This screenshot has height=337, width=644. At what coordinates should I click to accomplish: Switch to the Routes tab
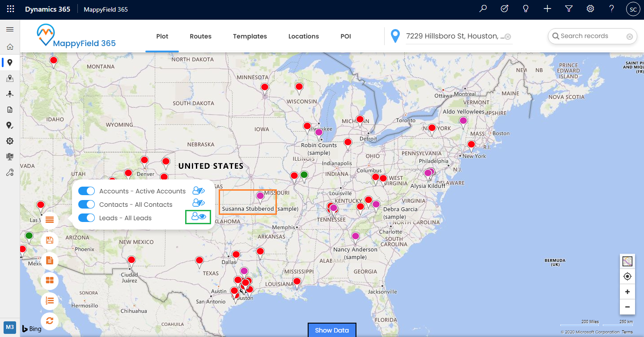click(x=200, y=36)
